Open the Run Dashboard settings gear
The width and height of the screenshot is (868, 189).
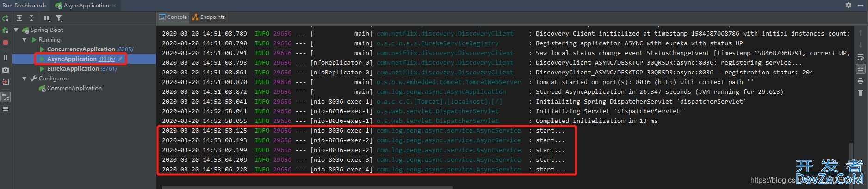pyautogui.click(x=849, y=5)
